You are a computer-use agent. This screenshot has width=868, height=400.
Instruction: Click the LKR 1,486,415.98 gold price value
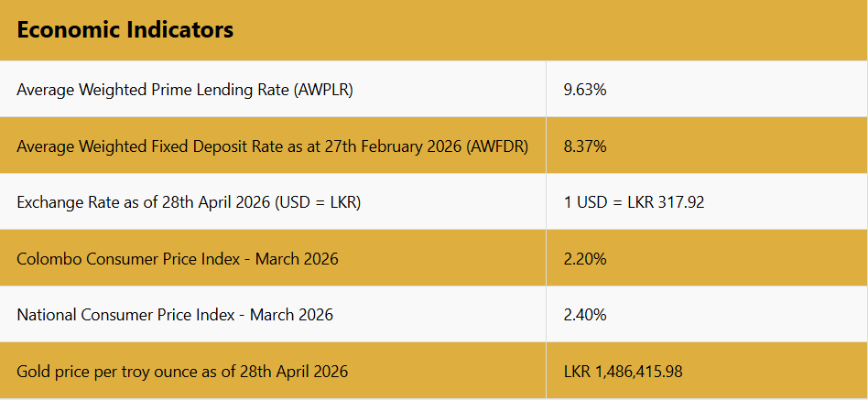(623, 372)
